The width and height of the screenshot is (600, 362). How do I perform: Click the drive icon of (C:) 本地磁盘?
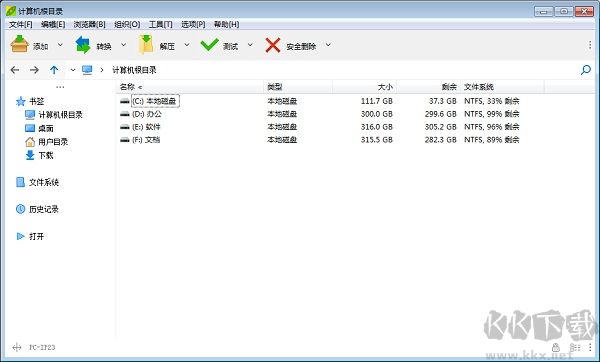(125, 101)
